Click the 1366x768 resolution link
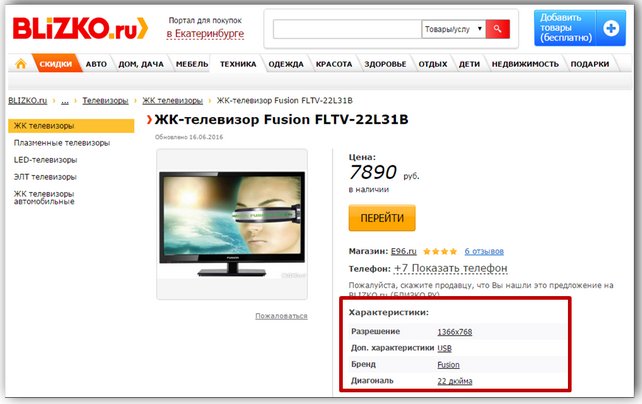This screenshot has height=404, width=642. point(454,332)
